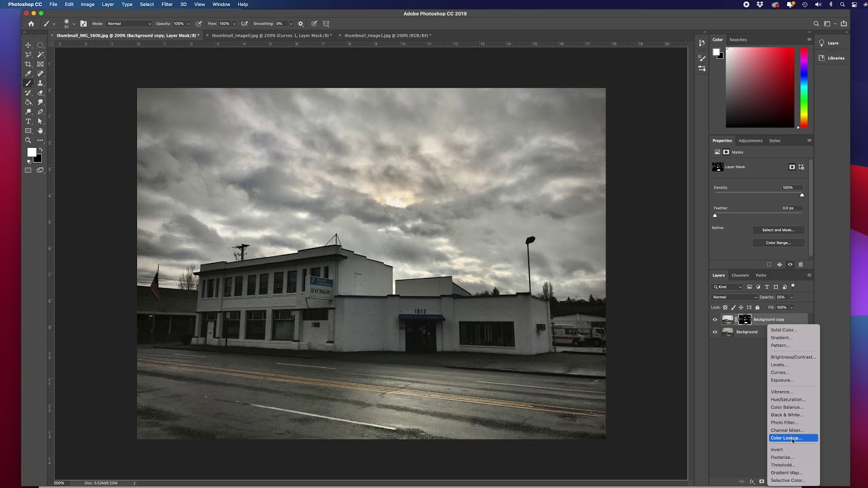Switch to thumbnail_image0.jpg document tab

(271, 35)
